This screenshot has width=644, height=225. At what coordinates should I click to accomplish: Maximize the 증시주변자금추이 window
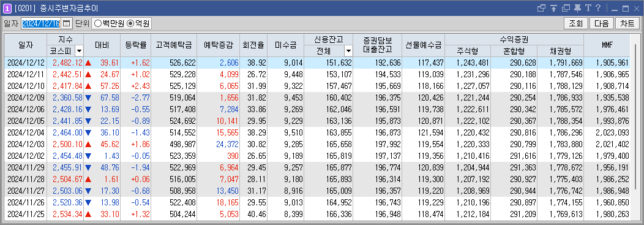pos(626,8)
